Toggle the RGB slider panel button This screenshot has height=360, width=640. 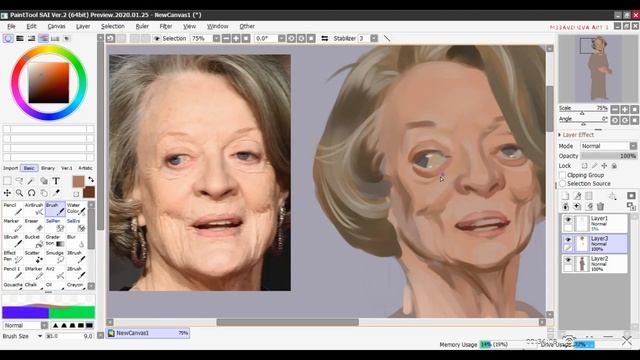coord(20,38)
